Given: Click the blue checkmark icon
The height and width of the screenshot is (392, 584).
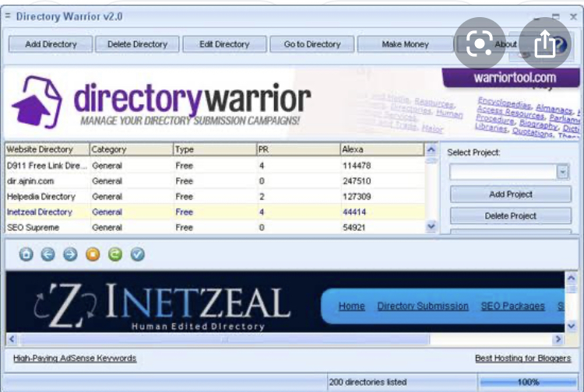Looking at the screenshot, I should (137, 254).
